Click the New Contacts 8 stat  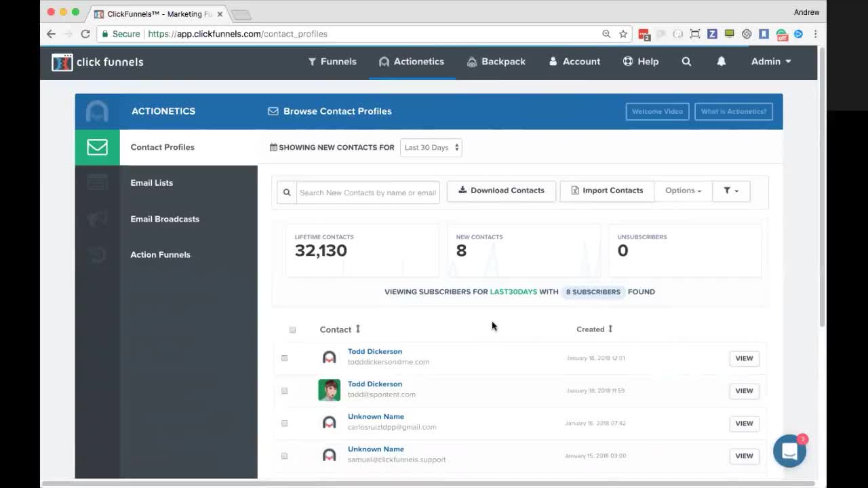pos(524,250)
